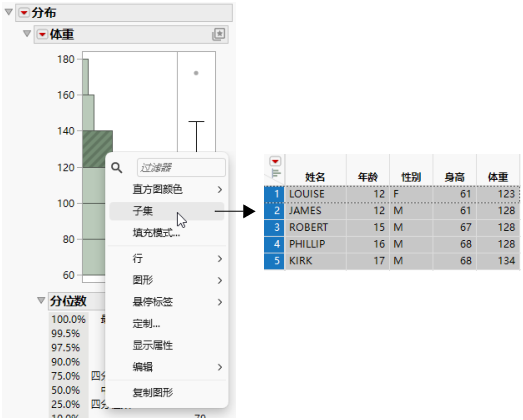The image size is (523, 420).
Task: Click the outlier point in the box plot
Action: tap(196, 73)
